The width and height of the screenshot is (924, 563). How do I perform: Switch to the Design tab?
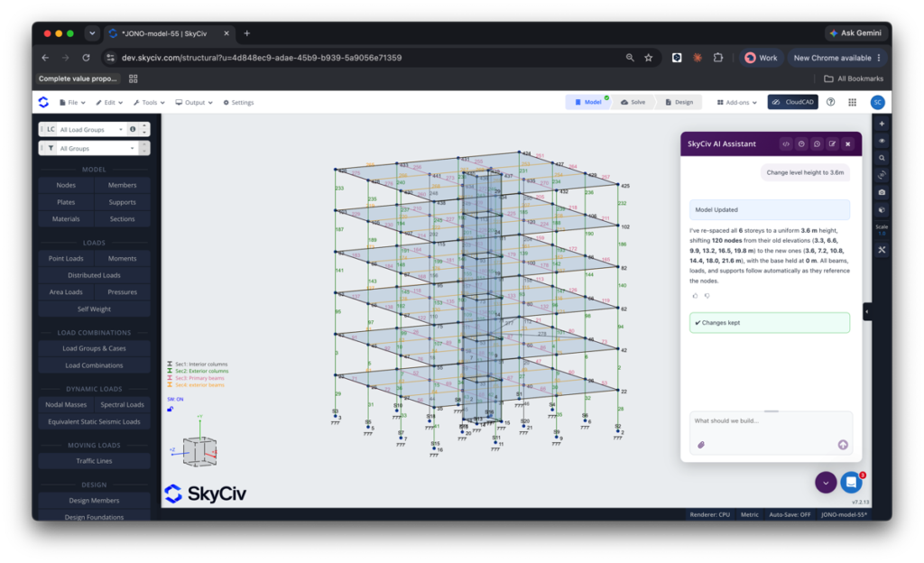click(679, 102)
